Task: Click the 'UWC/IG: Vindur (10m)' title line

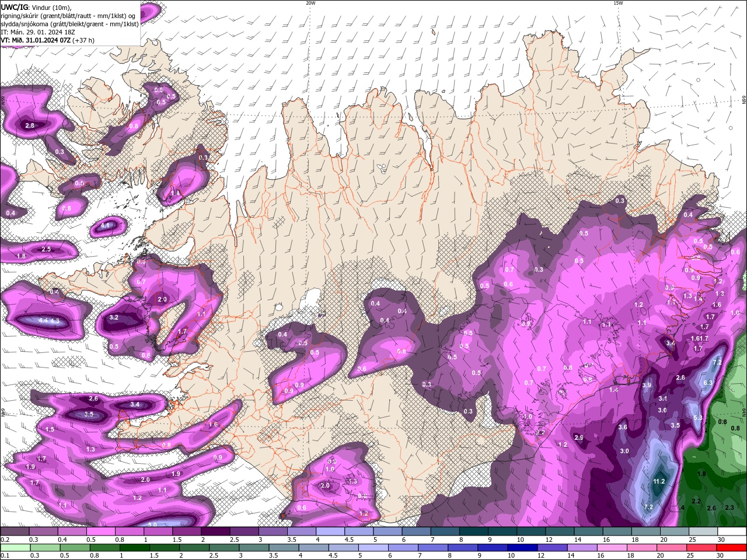Action: point(36,7)
